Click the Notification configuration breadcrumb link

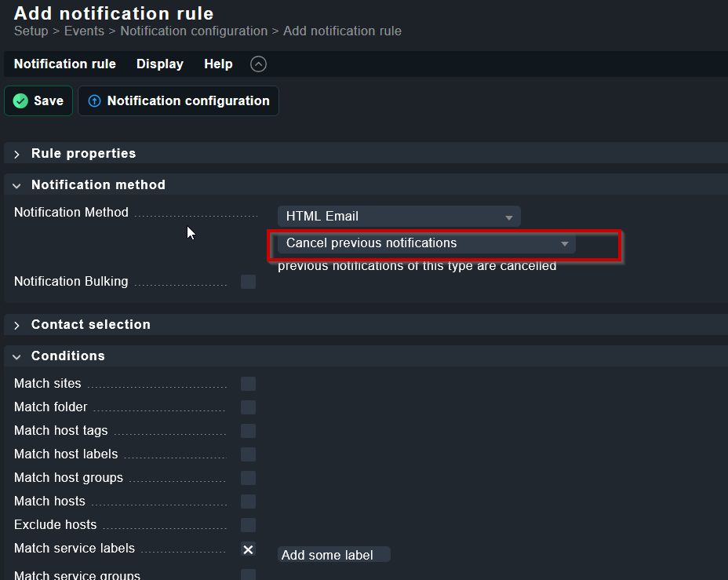pos(194,31)
